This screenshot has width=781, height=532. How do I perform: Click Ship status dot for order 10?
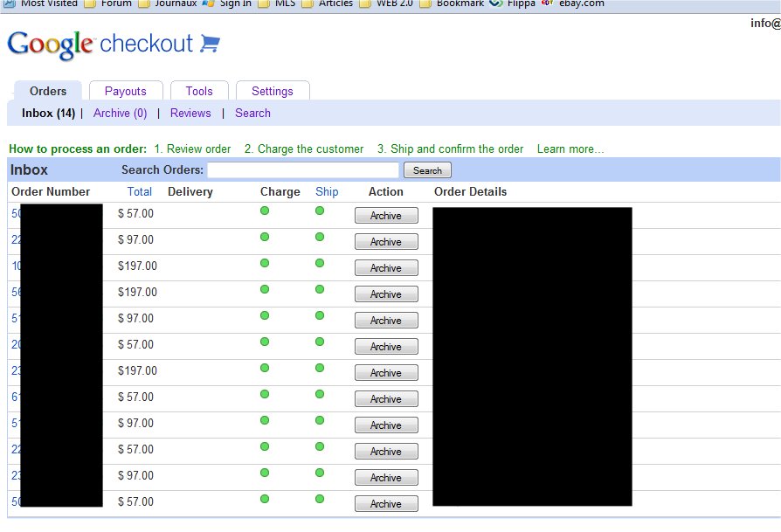tap(320, 263)
